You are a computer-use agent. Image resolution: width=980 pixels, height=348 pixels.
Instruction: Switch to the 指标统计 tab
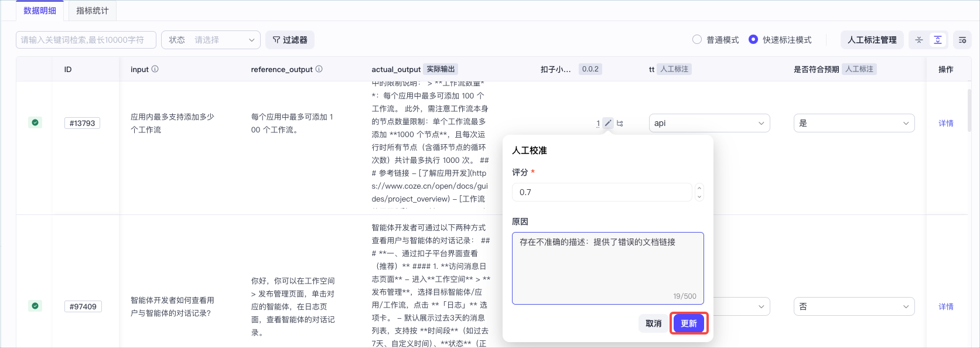[x=93, y=11]
